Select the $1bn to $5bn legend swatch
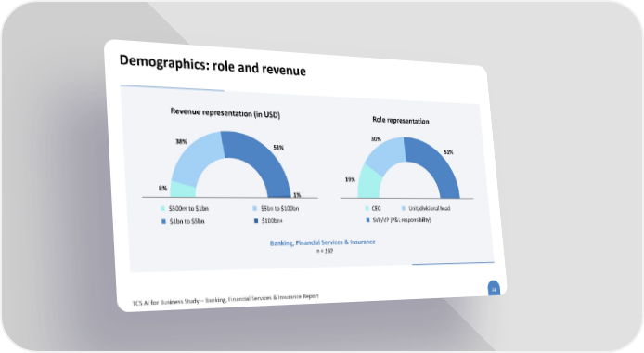The width and height of the screenshot is (644, 353). click(x=163, y=221)
